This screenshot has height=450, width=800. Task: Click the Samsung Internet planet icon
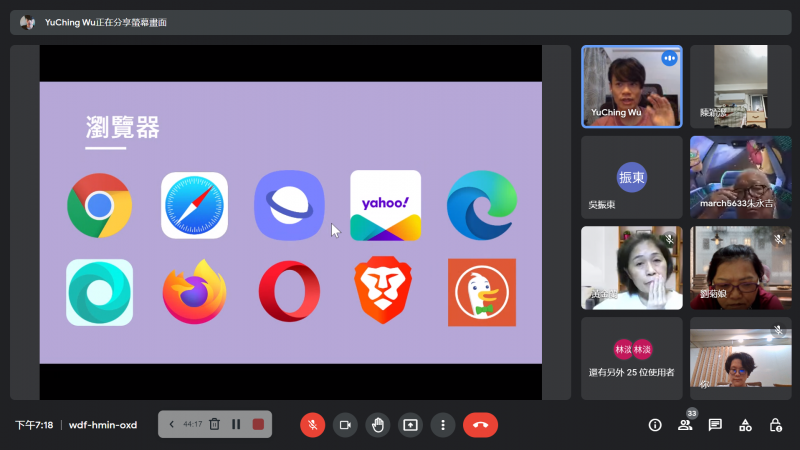click(289, 205)
